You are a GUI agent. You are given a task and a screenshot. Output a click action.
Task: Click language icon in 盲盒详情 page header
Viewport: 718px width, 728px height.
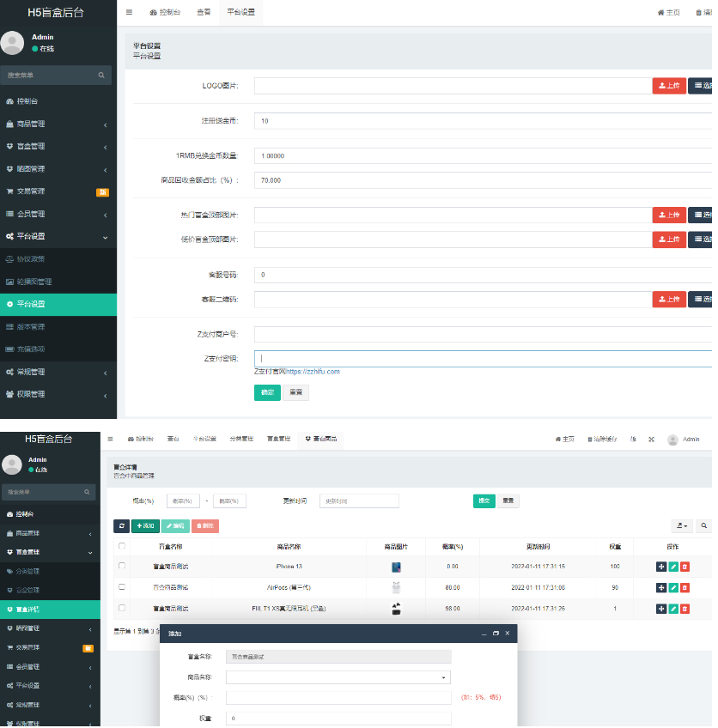click(x=633, y=440)
